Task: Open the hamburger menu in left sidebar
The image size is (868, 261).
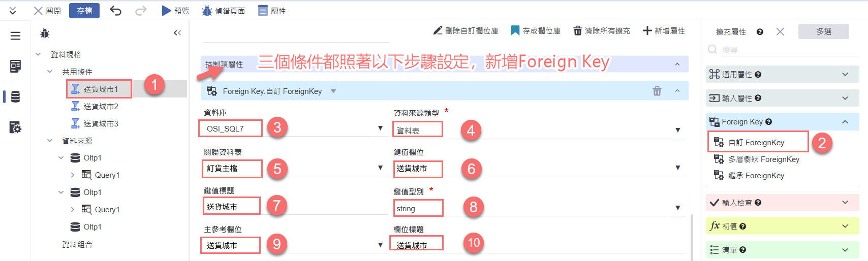Action: [16, 36]
